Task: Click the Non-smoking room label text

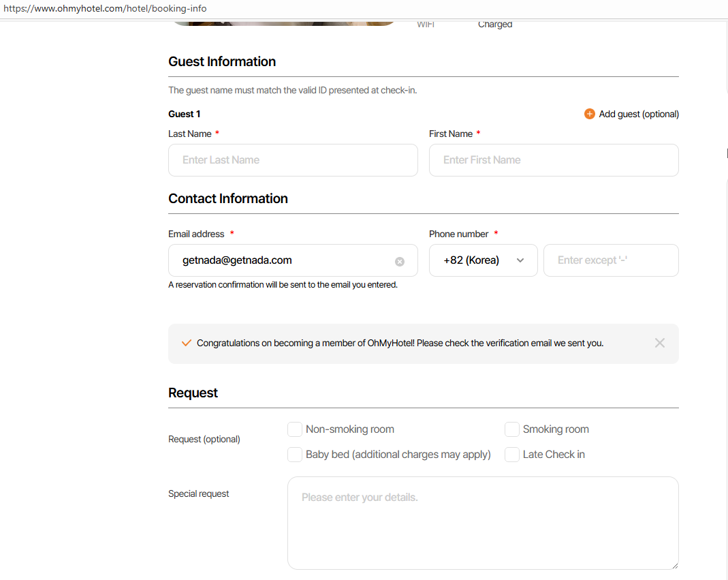Action: [x=350, y=429]
